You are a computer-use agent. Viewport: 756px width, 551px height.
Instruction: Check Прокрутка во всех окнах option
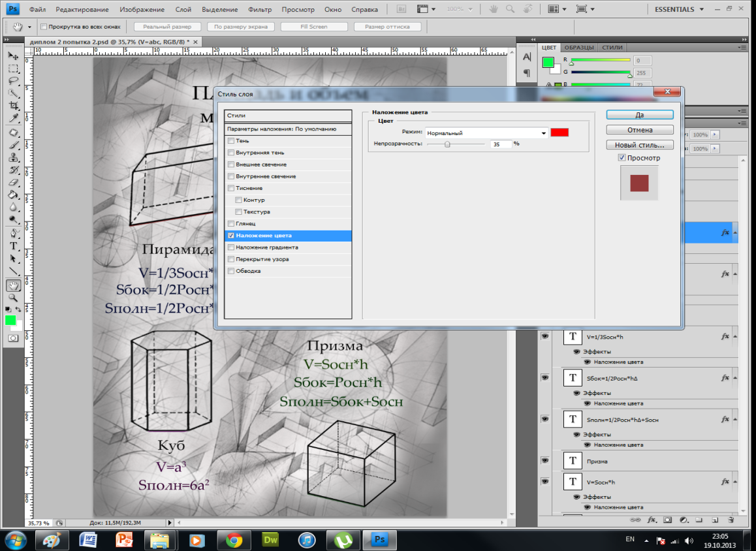44,27
